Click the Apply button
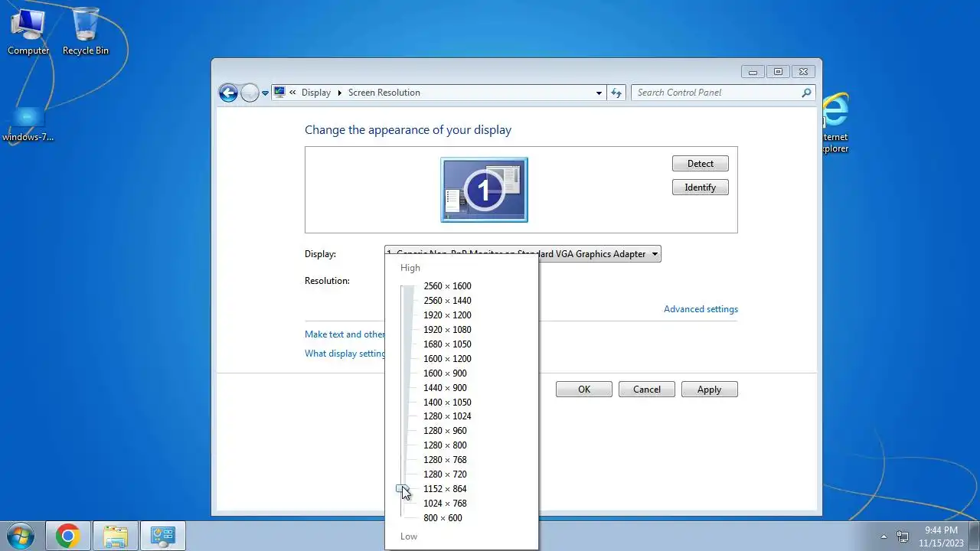 point(709,390)
